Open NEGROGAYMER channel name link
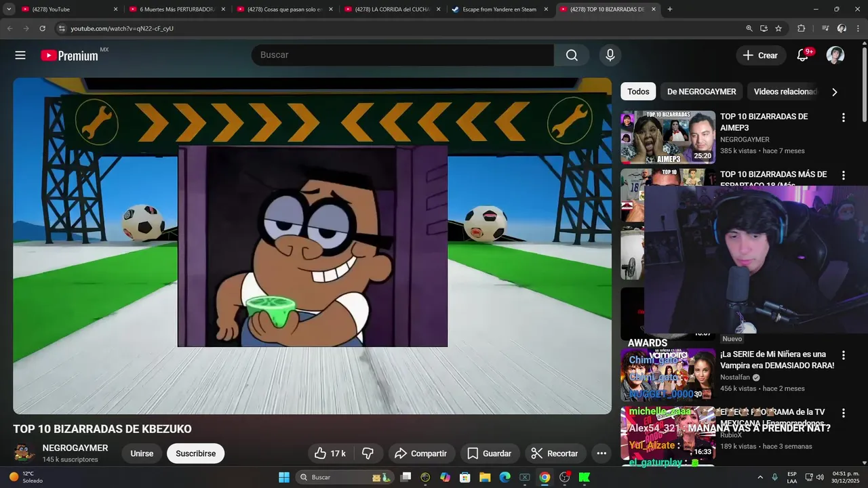Image resolution: width=868 pixels, height=488 pixels. pyautogui.click(x=75, y=448)
